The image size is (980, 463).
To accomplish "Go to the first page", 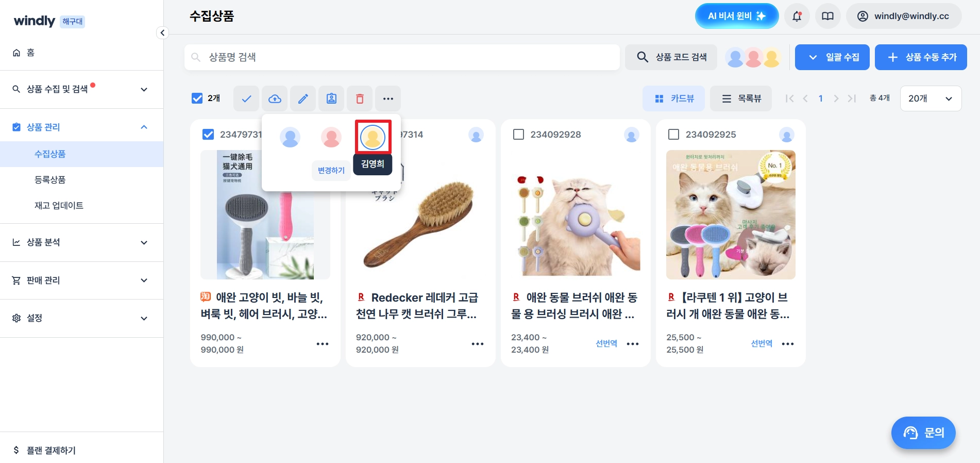I will [x=789, y=98].
